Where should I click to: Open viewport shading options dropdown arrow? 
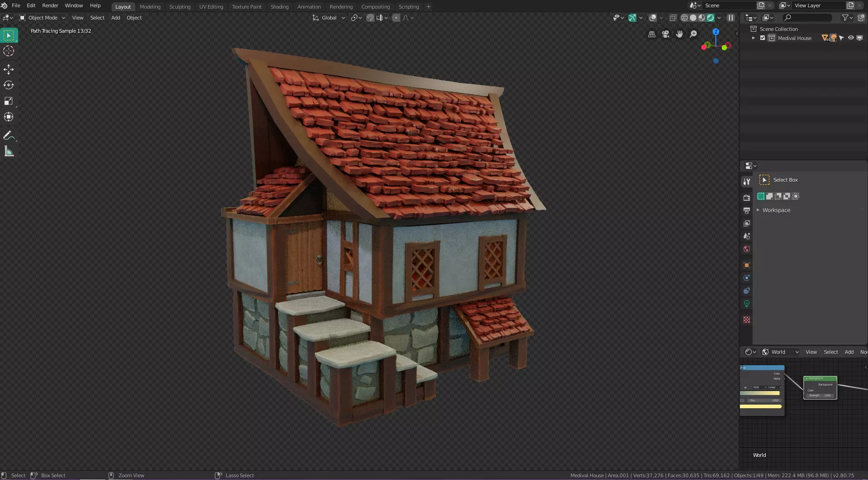[719, 18]
